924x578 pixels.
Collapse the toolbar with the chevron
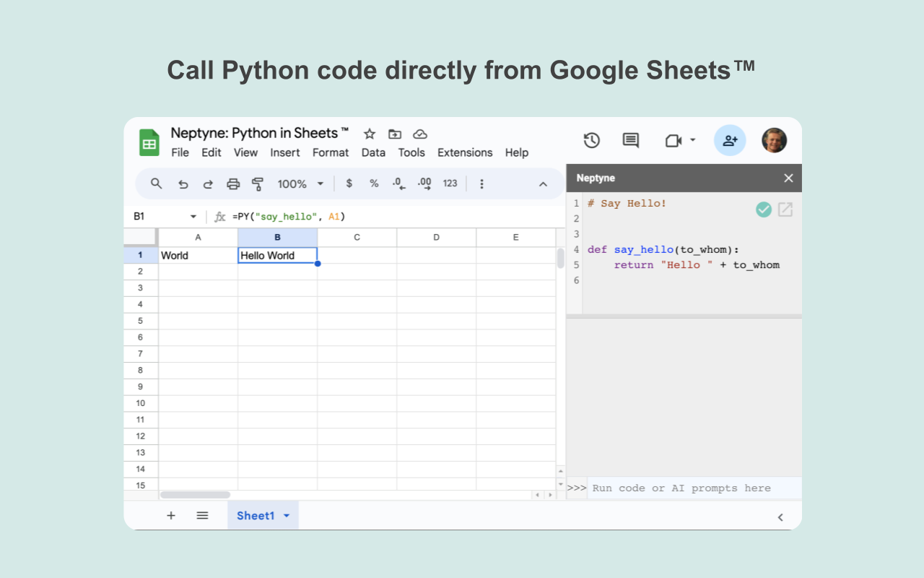point(543,184)
